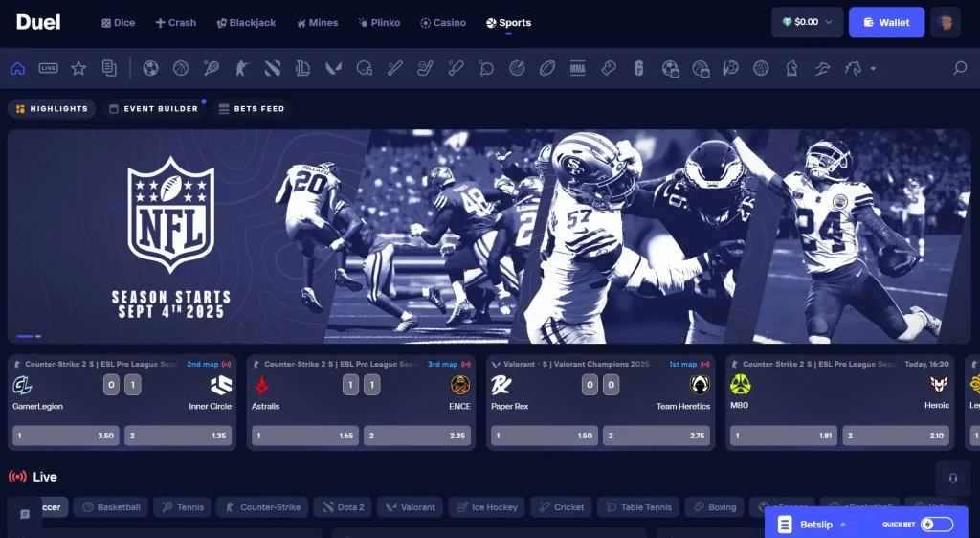Click the Favorites star icon
Viewport: 980px width, 538px height.
(x=78, y=68)
